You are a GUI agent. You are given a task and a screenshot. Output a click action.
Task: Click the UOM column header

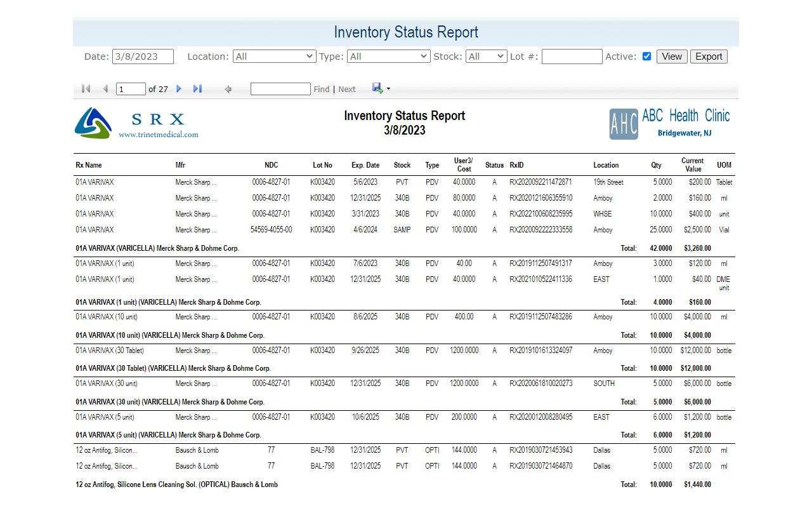coord(724,165)
